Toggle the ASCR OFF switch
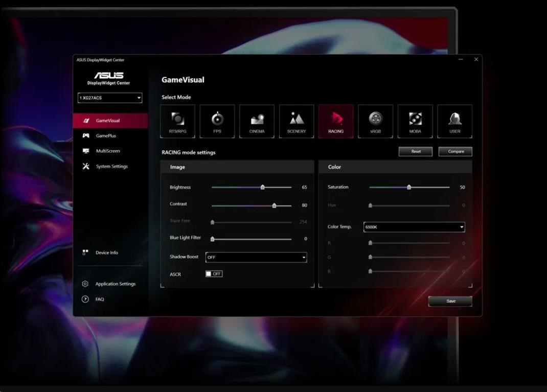This screenshot has height=392, width=547. coord(214,274)
